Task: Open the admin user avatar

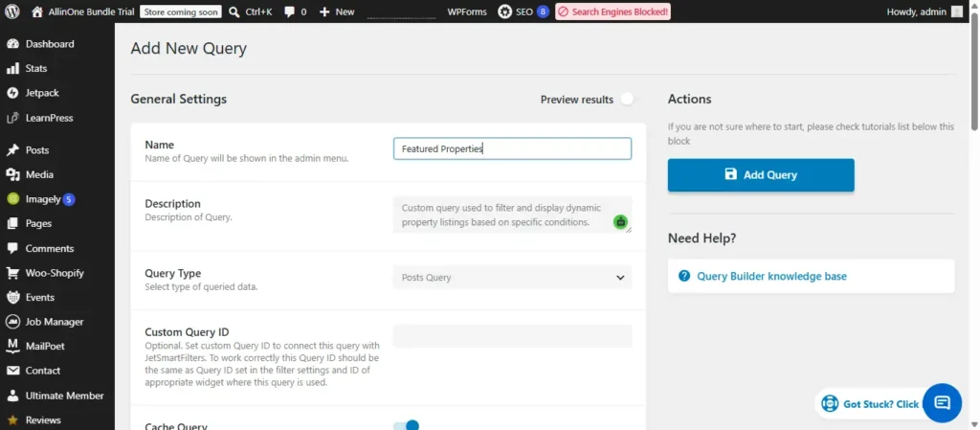Action: coord(956,11)
